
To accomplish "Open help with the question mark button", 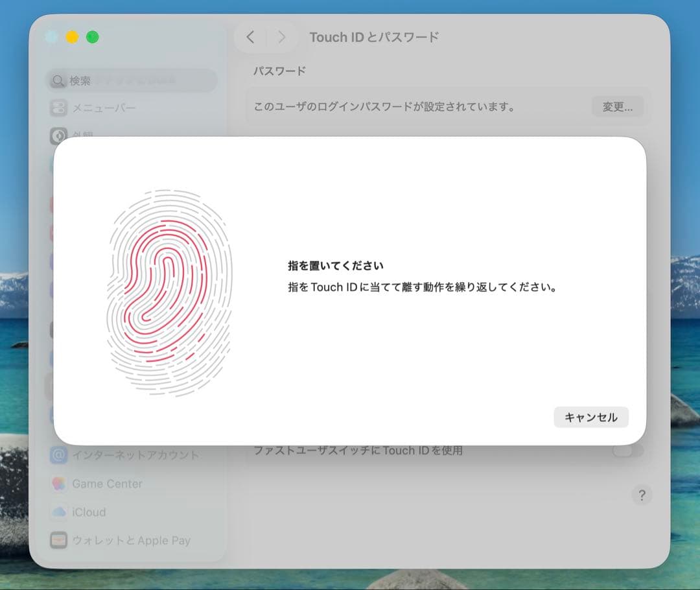I will (x=642, y=495).
